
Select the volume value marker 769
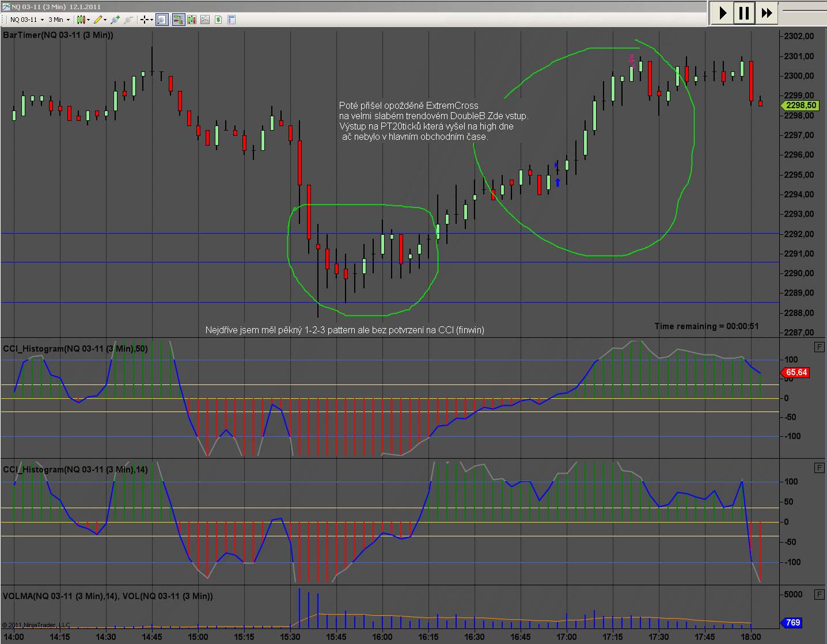point(792,623)
